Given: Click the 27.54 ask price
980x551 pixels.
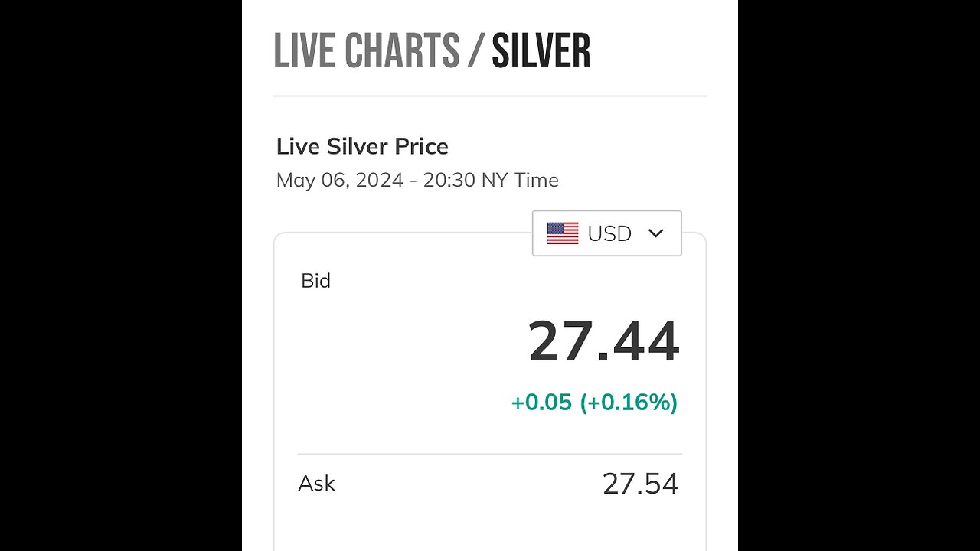Looking at the screenshot, I should coord(640,484).
